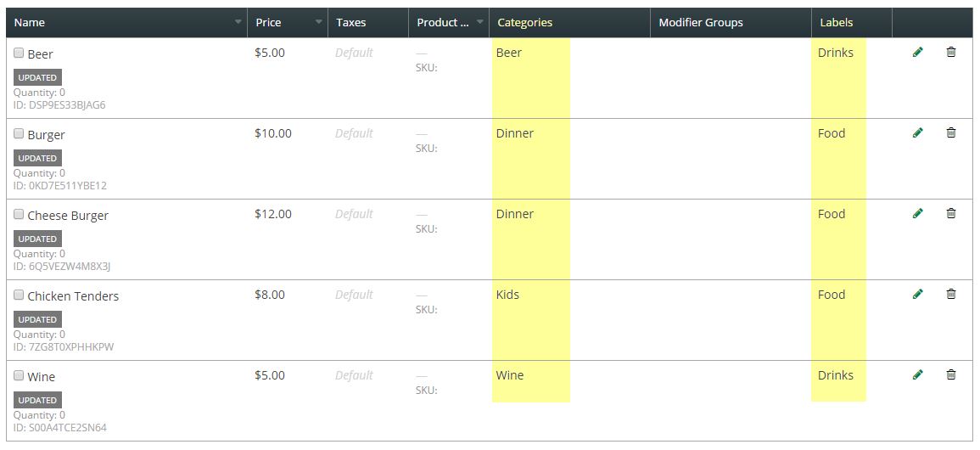This screenshot has height=450, width=980.
Task: Edit Chicken Tenders with pencil icon
Action: (917, 295)
